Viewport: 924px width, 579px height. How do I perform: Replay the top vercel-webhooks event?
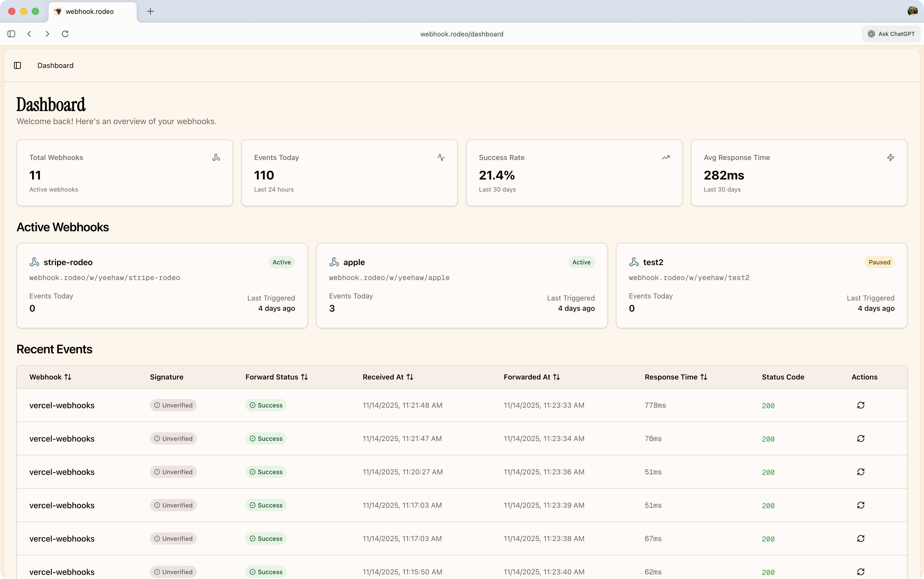pyautogui.click(x=860, y=405)
